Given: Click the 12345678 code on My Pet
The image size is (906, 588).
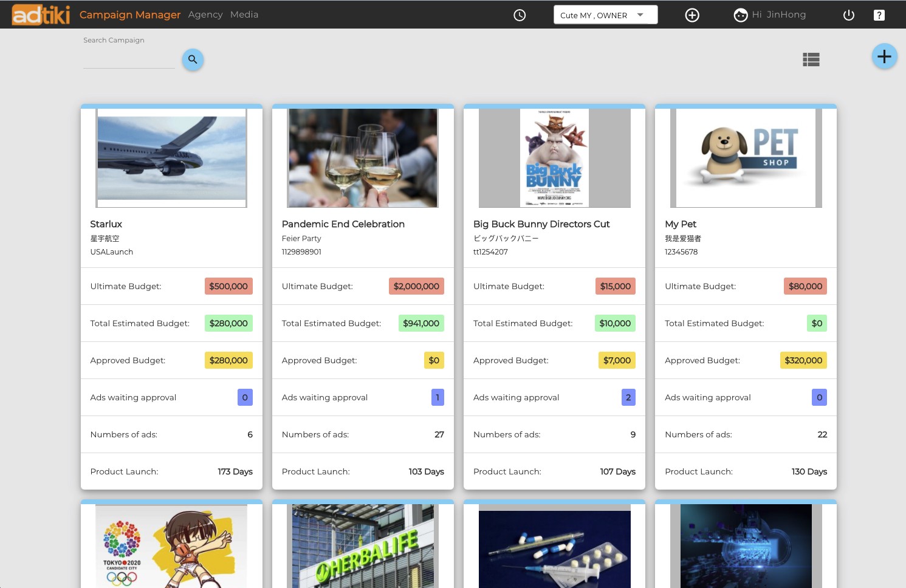Looking at the screenshot, I should coord(681,251).
